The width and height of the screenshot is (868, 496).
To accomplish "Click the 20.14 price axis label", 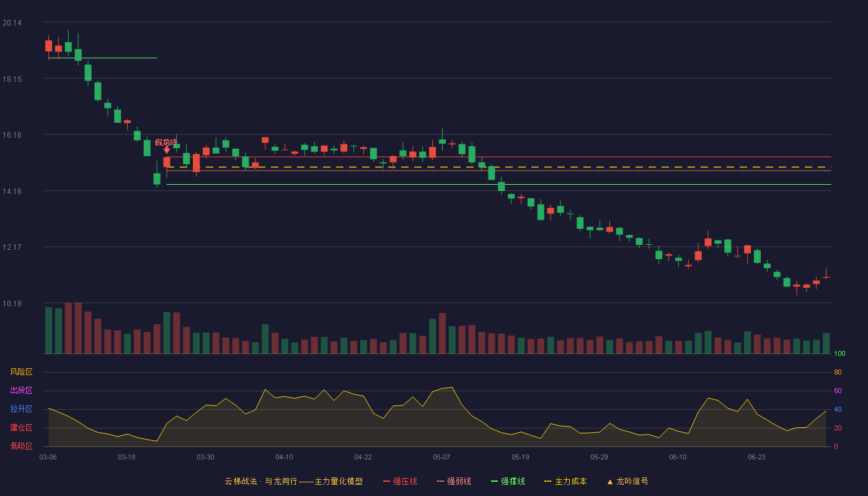I will coord(12,23).
